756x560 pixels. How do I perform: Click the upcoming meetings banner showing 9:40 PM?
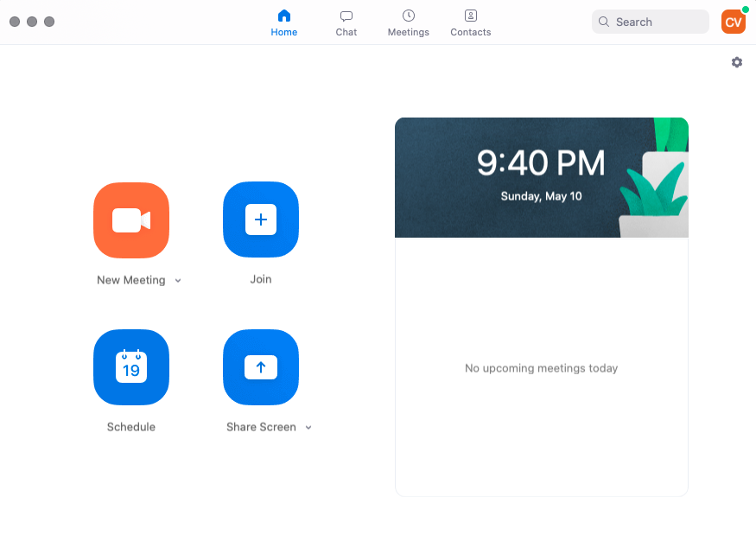click(x=541, y=177)
